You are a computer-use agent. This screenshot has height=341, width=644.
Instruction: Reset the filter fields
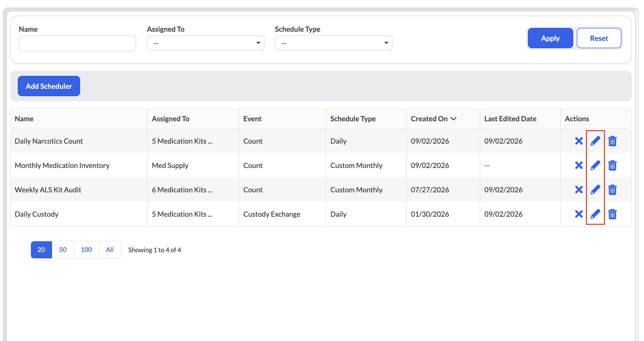(x=599, y=38)
